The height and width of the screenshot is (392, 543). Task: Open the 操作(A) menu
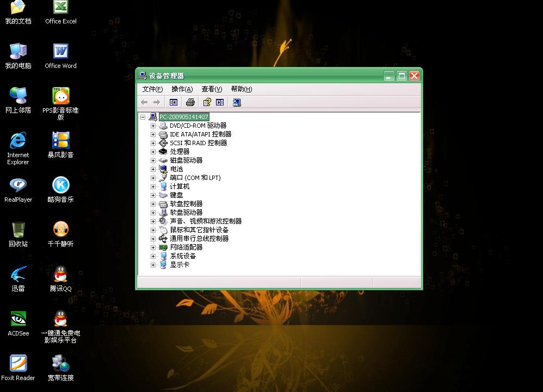pos(182,89)
